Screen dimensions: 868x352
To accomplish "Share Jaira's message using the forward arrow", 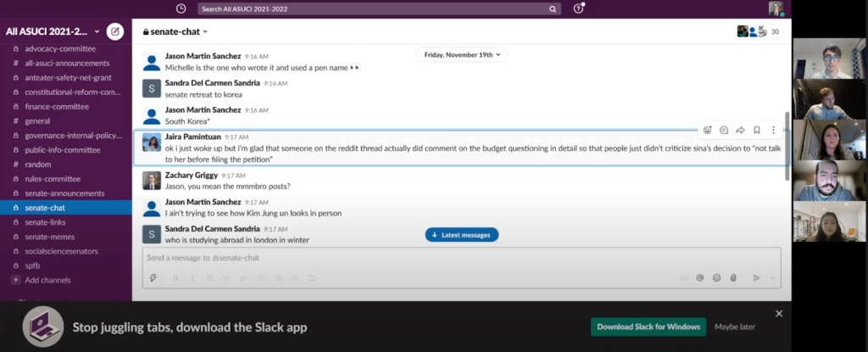I will click(740, 130).
